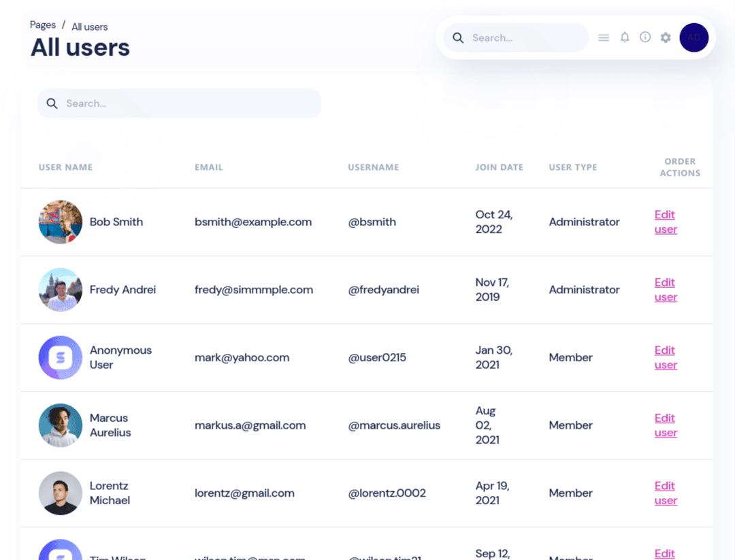
Task: Click the hamburger menu icon beside the bell
Action: (x=604, y=37)
